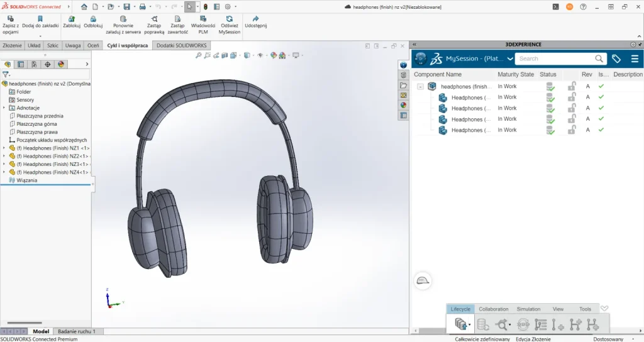This screenshot has width=644, height=342.
Task: Open Właściwości PLM
Action: (x=203, y=25)
